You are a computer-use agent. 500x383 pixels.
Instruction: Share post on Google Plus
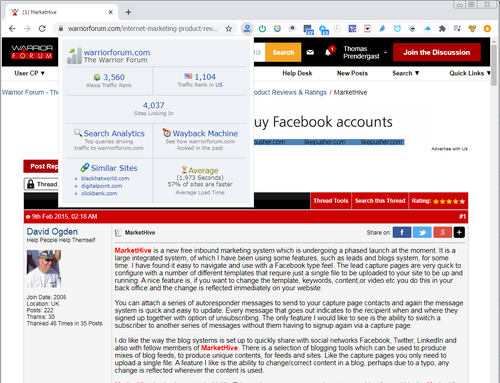[442, 232]
